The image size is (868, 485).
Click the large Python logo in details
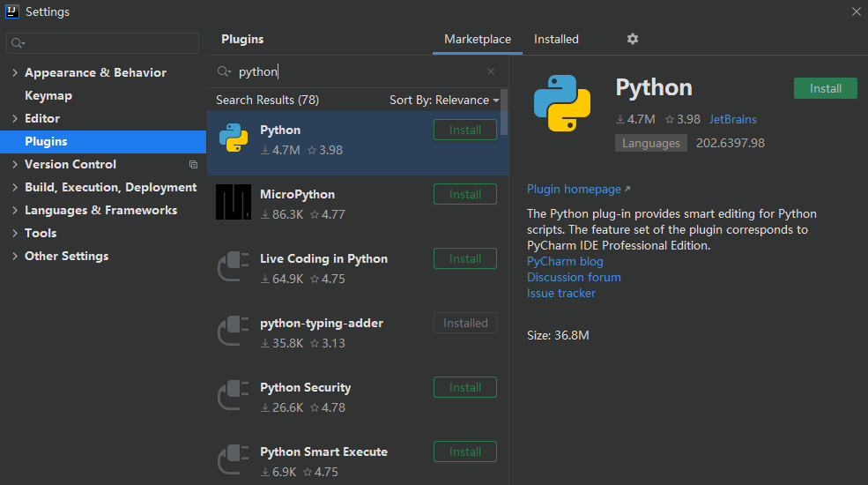pos(562,103)
